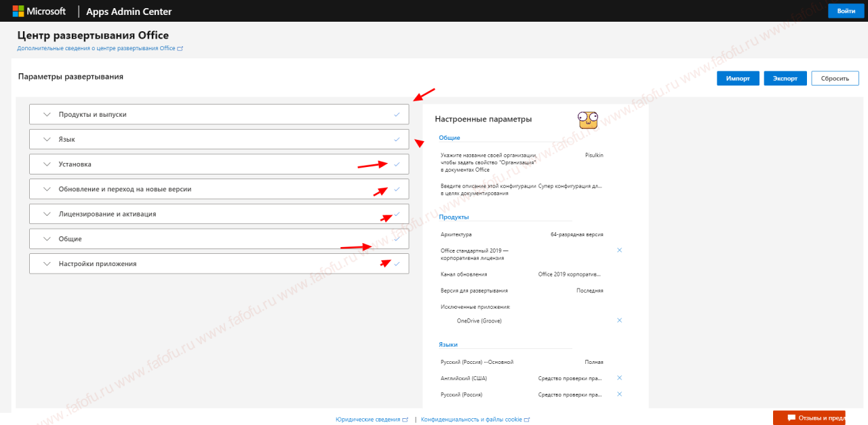Click external-link icon after Юридические сведения
Screen dimensions: 868x425
coord(406,420)
